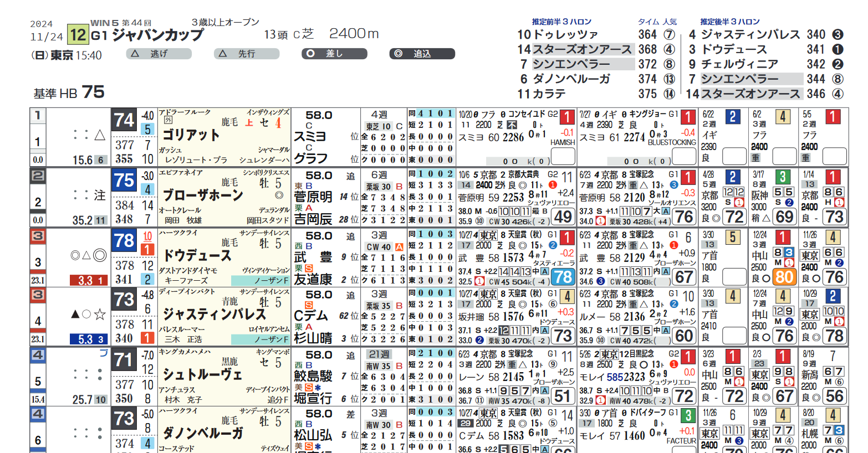Click horse name ジャスティンパレス in the entry table

(215, 315)
